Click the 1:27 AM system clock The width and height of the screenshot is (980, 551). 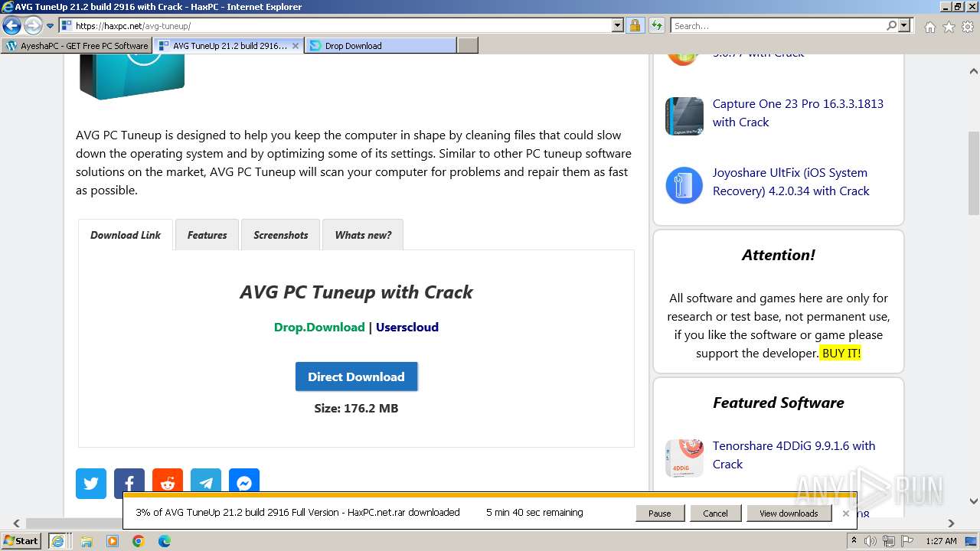click(x=941, y=541)
